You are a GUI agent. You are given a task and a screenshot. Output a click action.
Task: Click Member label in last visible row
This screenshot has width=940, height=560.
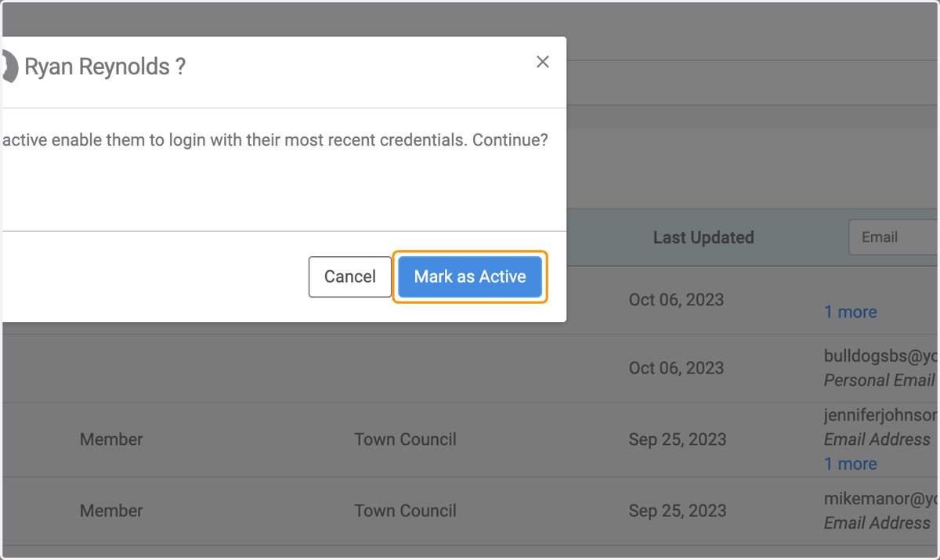click(x=111, y=511)
